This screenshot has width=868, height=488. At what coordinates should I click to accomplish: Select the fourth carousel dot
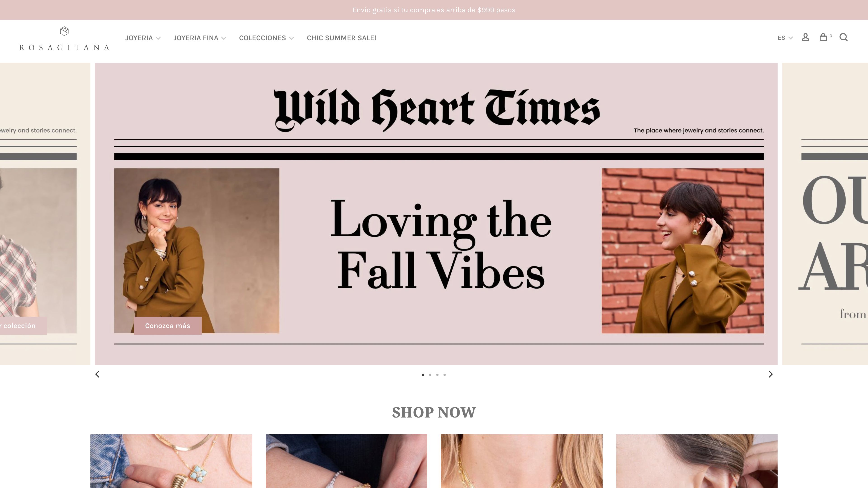pyautogui.click(x=444, y=375)
